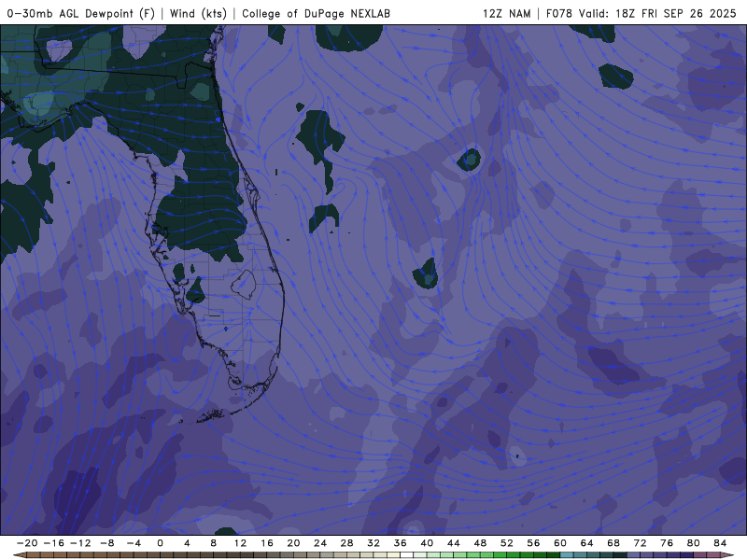The width and height of the screenshot is (747, 560).
Task: Click the '80' color scale label
Action: tap(694, 543)
